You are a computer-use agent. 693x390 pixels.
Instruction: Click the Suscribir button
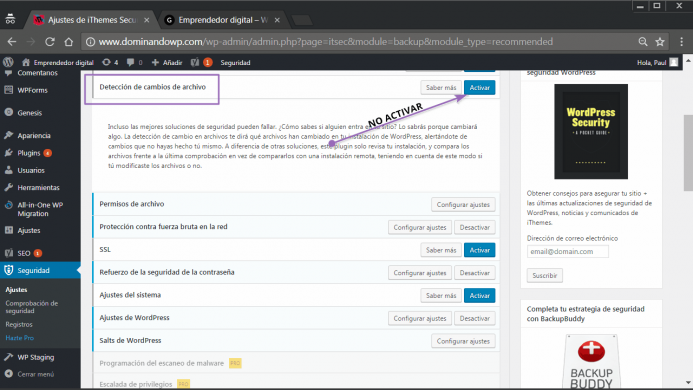(544, 275)
